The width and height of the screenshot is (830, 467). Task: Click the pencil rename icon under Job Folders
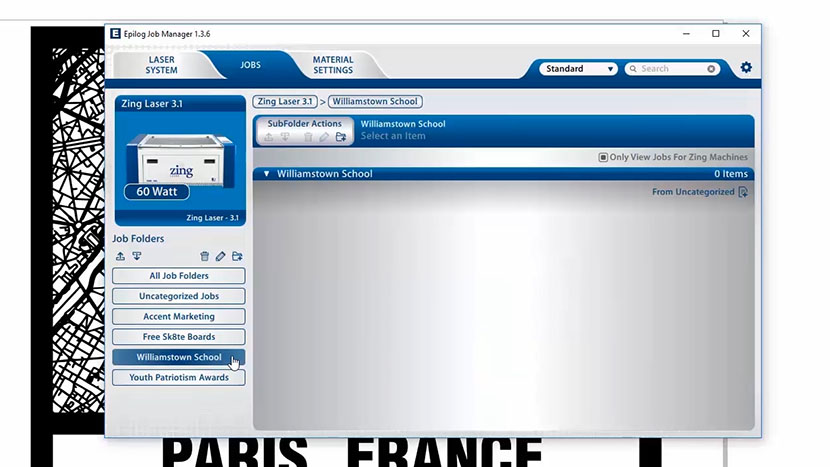coord(221,257)
